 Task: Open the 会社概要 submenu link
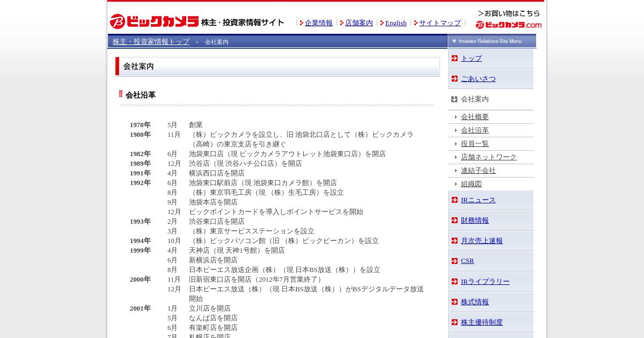475,117
